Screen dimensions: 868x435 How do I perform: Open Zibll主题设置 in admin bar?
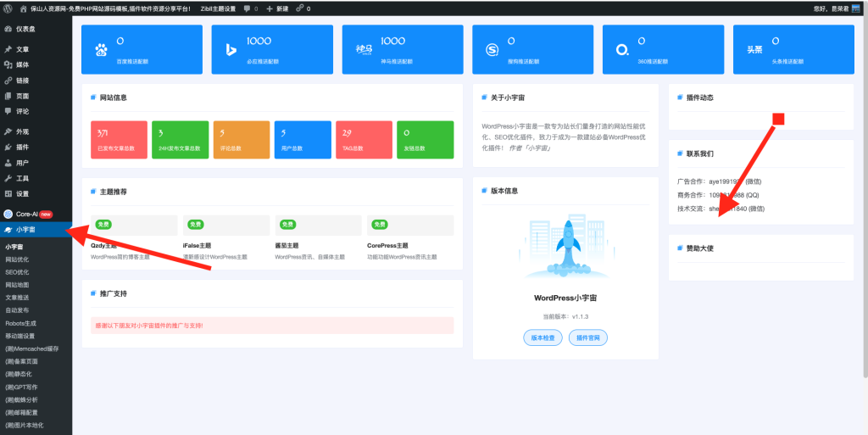coord(218,8)
